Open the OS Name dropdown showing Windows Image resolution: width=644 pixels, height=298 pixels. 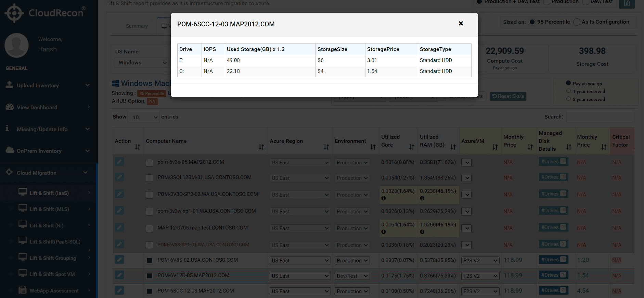click(141, 63)
